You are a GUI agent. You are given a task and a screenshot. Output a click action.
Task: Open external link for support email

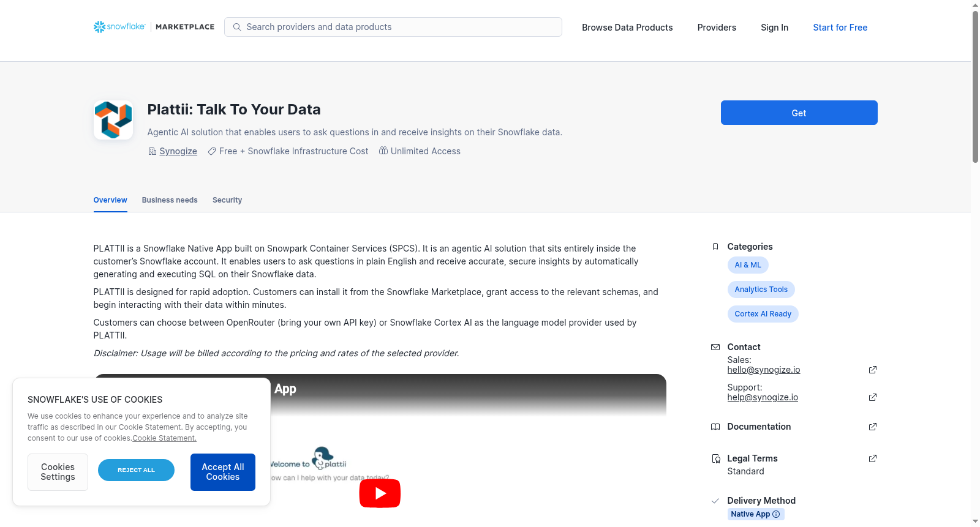(x=873, y=397)
